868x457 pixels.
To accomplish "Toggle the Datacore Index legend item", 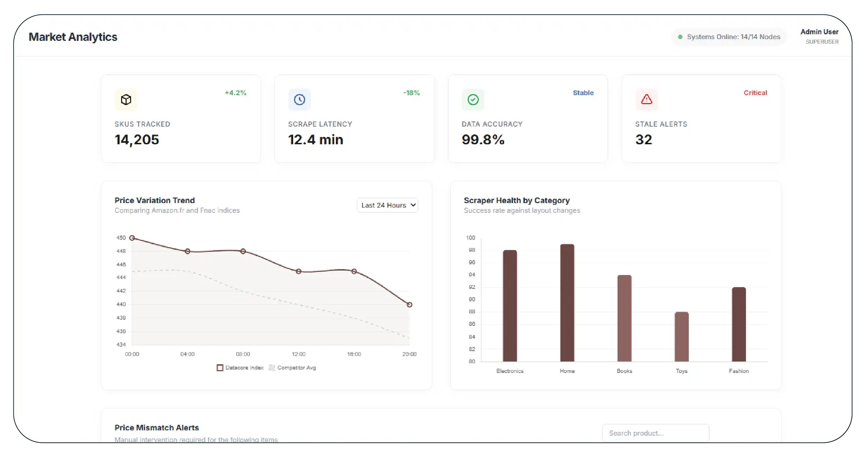I will pyautogui.click(x=240, y=367).
